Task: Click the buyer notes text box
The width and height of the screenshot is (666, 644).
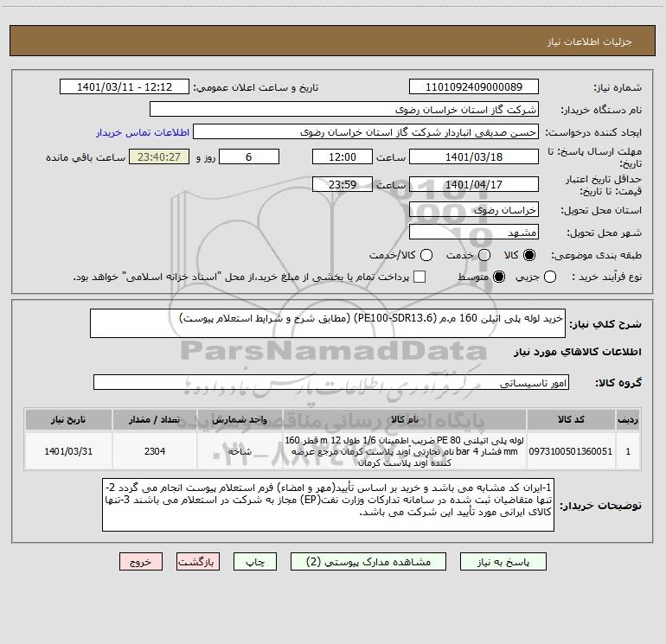Action: pos(328,505)
